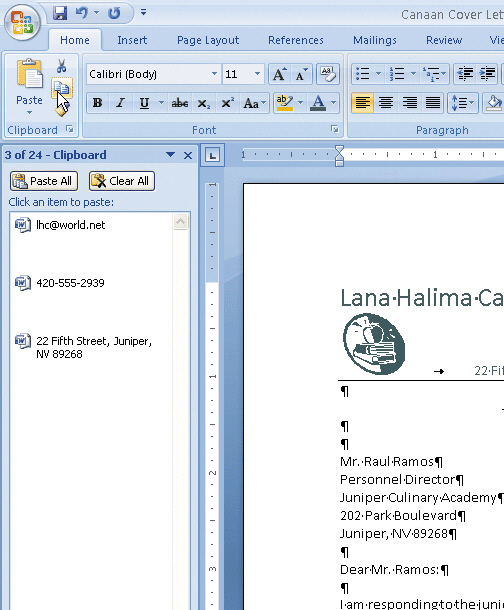Viewport: 504px width, 610px height.
Task: Click the tab selector box by ruler
Action: (x=212, y=155)
